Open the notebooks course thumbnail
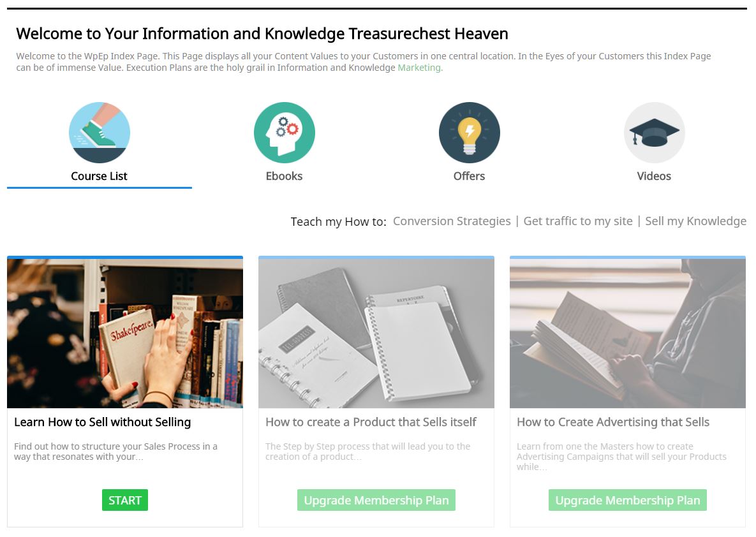The width and height of the screenshot is (756, 537). point(376,334)
